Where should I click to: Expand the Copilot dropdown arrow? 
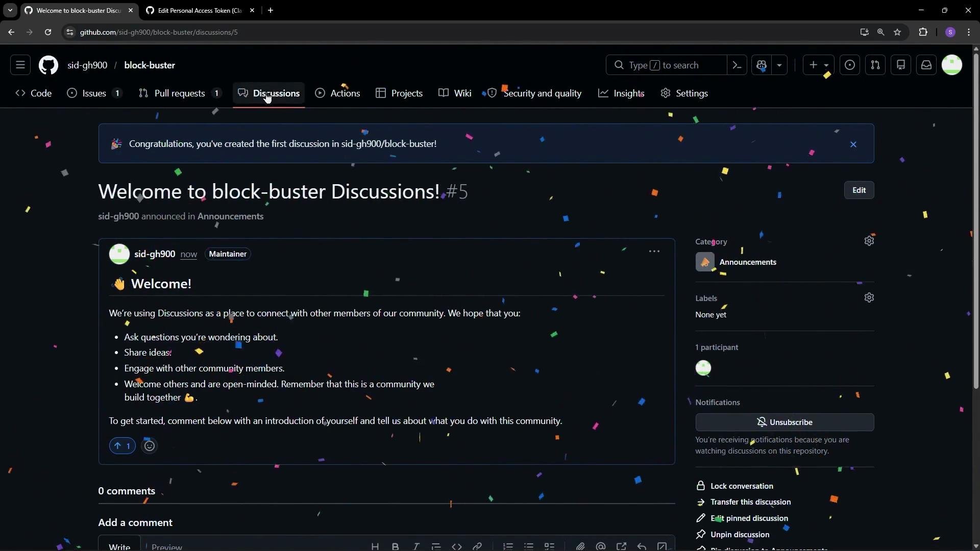click(x=779, y=65)
